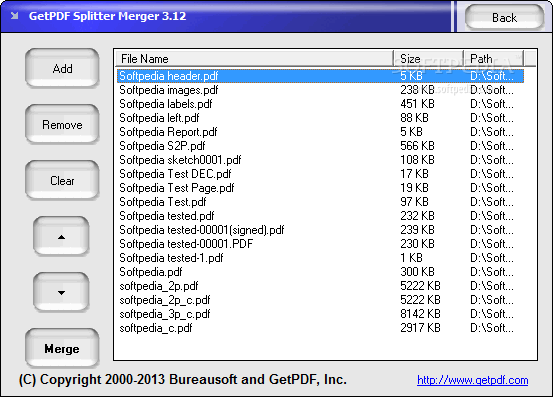Pick softpedia_2p.pdf in the list

(320, 286)
